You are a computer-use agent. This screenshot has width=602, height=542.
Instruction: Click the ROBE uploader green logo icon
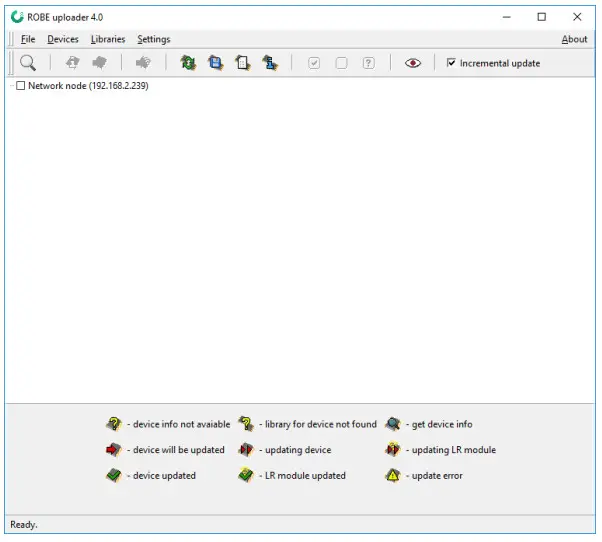point(17,17)
